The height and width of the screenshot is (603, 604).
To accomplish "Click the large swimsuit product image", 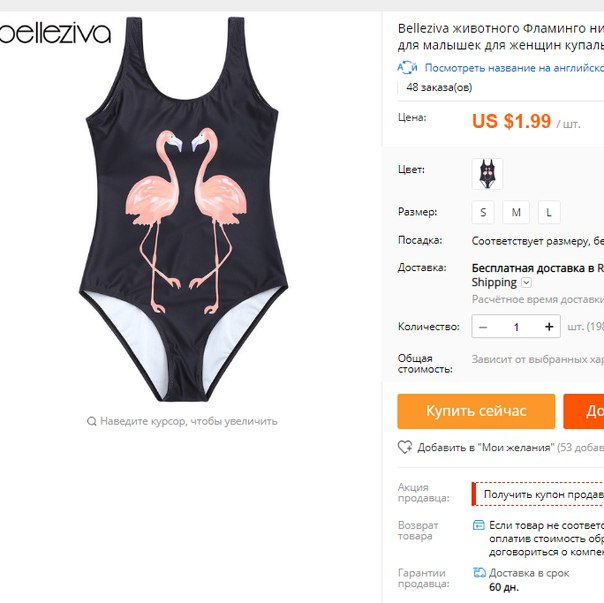I will [184, 209].
